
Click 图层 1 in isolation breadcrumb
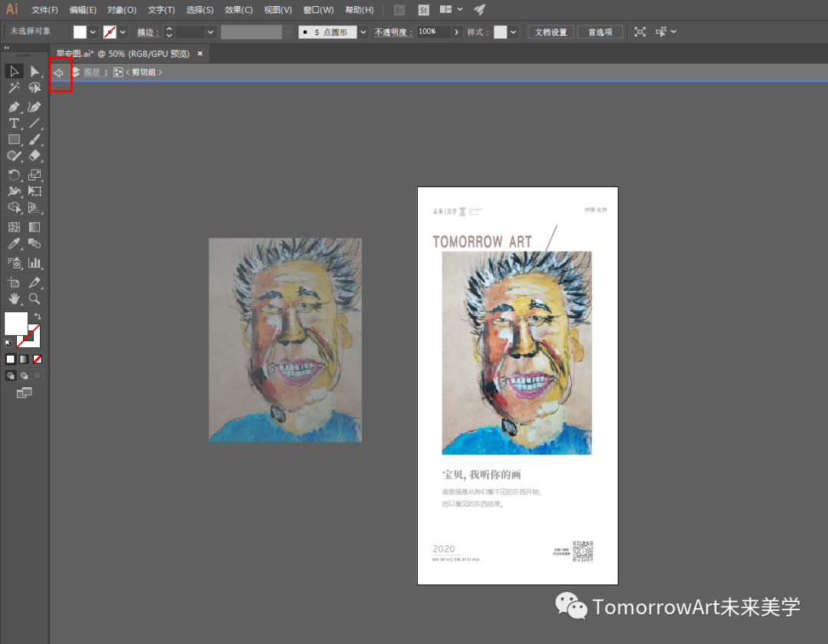tap(96, 72)
